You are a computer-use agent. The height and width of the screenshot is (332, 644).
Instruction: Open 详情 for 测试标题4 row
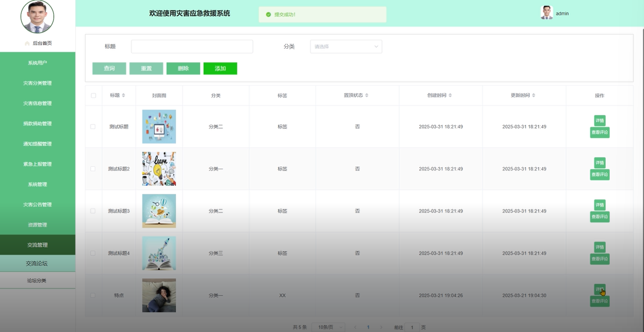pos(600,247)
